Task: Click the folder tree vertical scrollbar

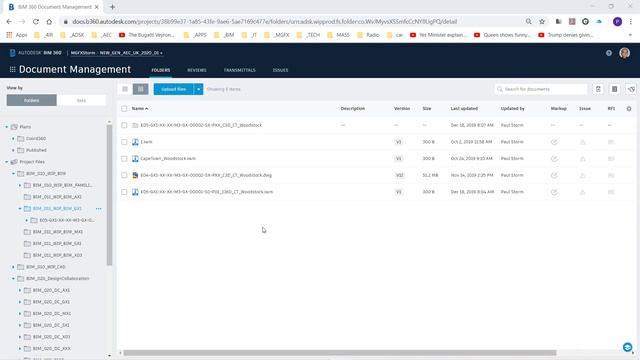Action: pyautogui.click(x=109, y=195)
